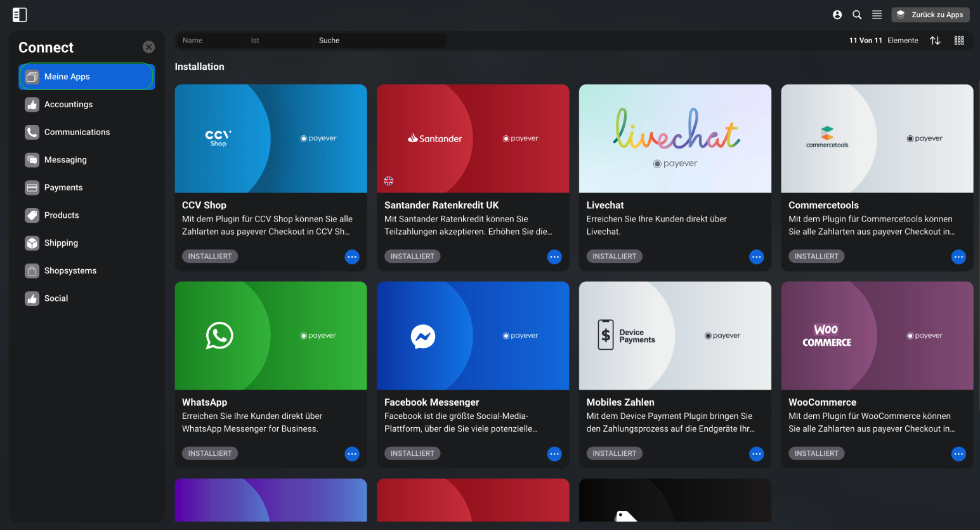
Task: Click the Facebook Messenger title text
Action: tap(432, 402)
